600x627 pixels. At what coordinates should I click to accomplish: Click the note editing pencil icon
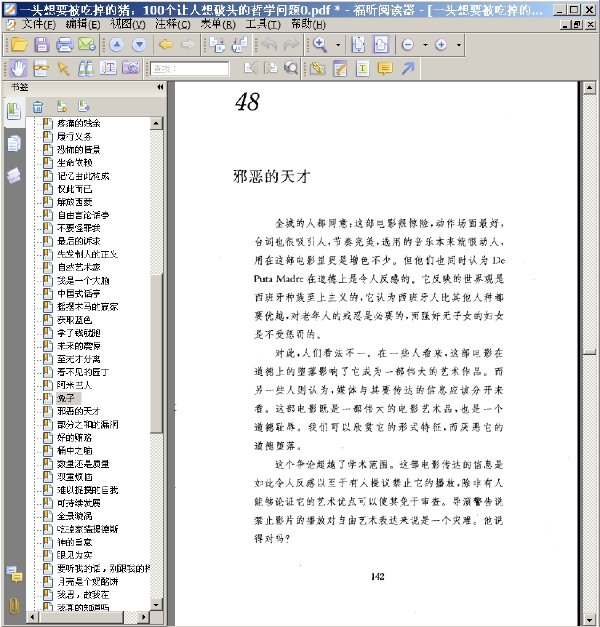(x=340, y=69)
